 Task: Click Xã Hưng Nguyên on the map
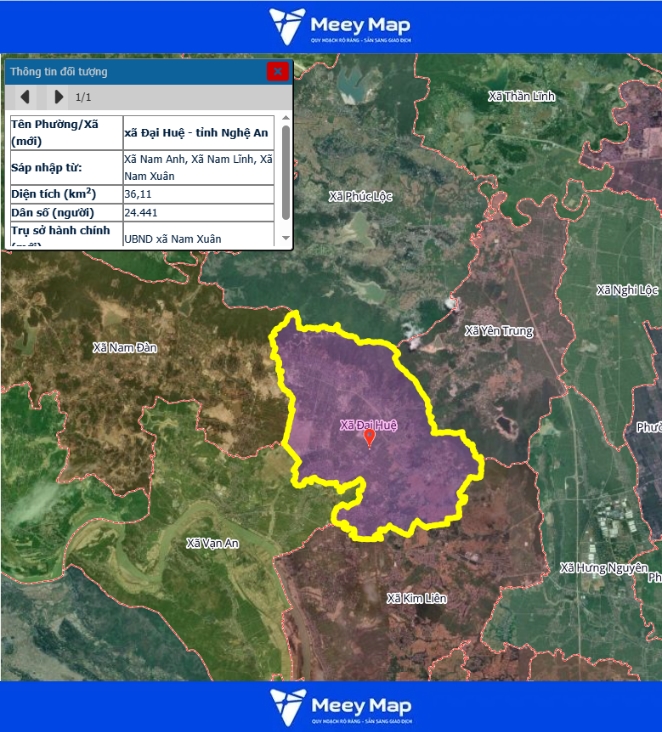coord(603,567)
